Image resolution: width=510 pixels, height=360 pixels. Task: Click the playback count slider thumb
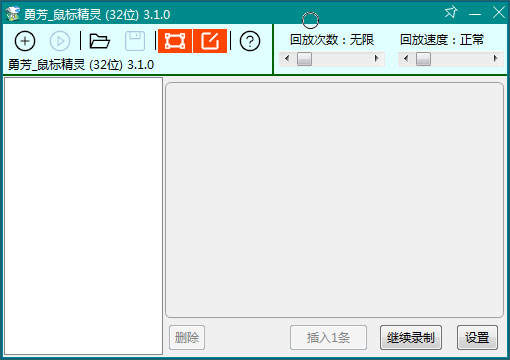(304, 59)
